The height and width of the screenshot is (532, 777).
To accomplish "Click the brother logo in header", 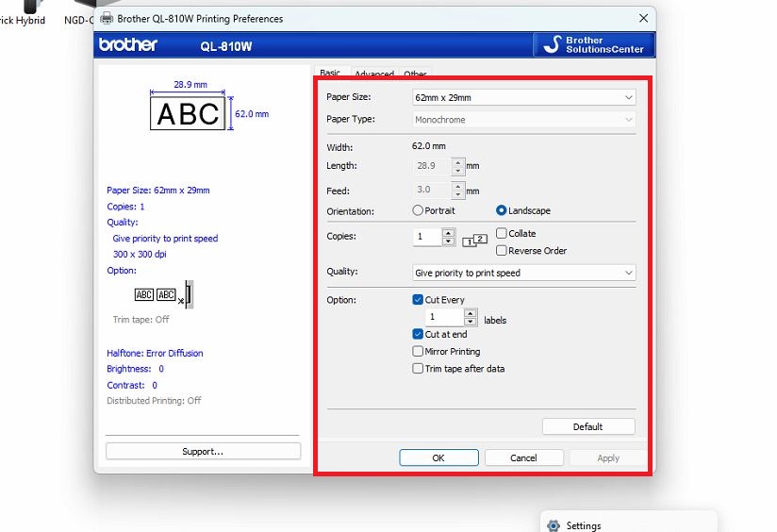I will pos(128,44).
